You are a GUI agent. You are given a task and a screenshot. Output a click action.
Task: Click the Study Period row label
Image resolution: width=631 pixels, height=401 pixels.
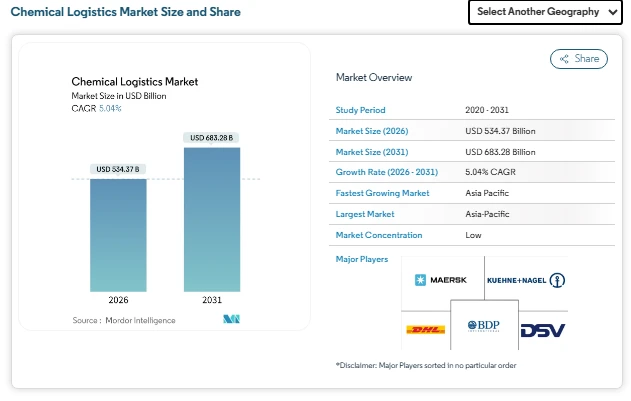point(361,110)
